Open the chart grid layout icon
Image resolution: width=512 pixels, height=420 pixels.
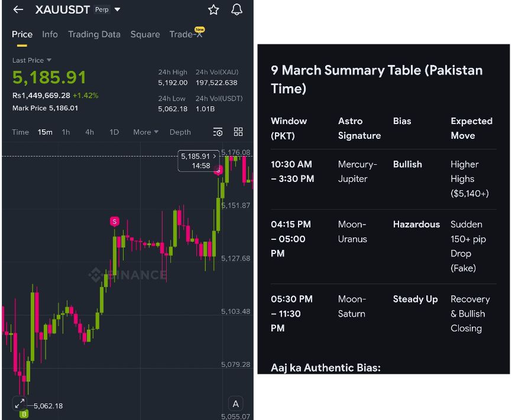(x=238, y=132)
